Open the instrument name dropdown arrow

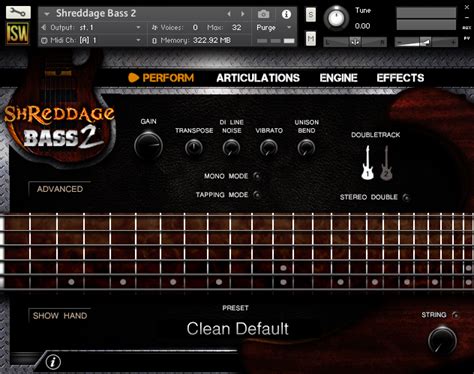pos(47,14)
